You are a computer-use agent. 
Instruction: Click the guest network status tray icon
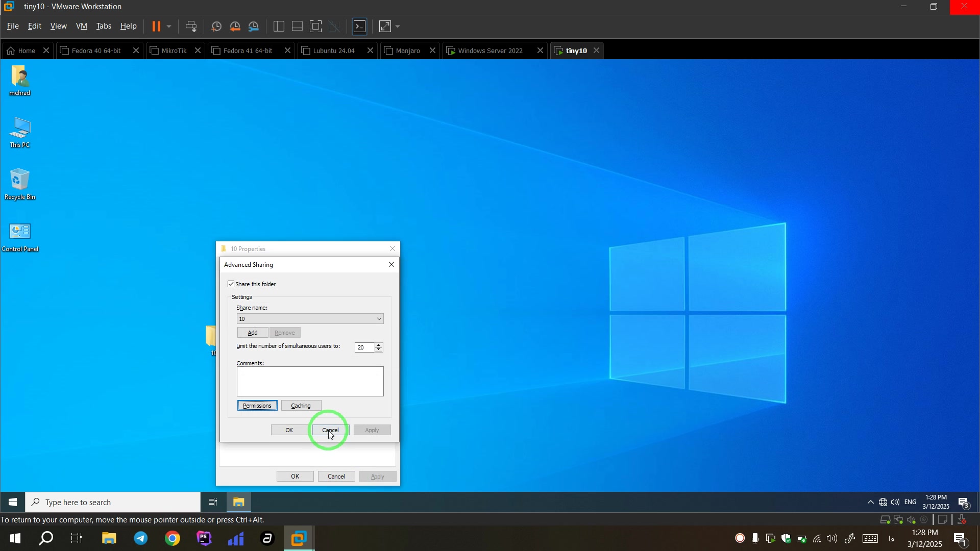click(x=884, y=503)
